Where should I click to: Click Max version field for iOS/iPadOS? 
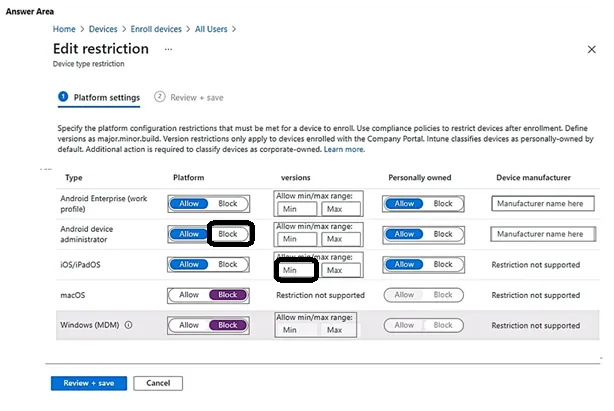[x=341, y=270]
